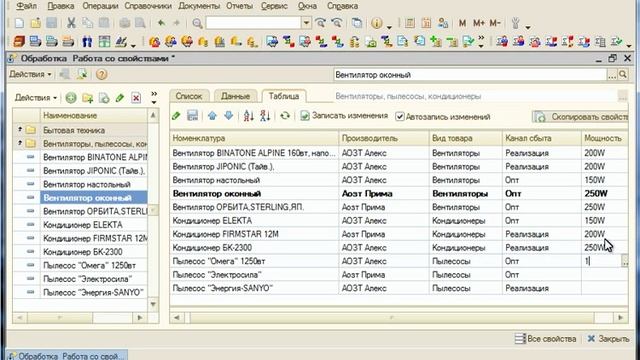
Task: Click the calculator icon in the top toolbar
Action: tap(410, 23)
